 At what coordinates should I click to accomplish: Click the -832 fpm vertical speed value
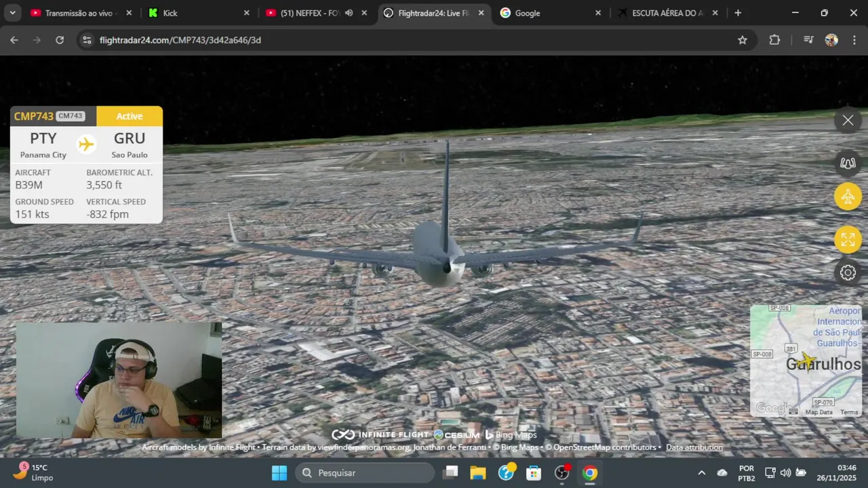(x=107, y=214)
